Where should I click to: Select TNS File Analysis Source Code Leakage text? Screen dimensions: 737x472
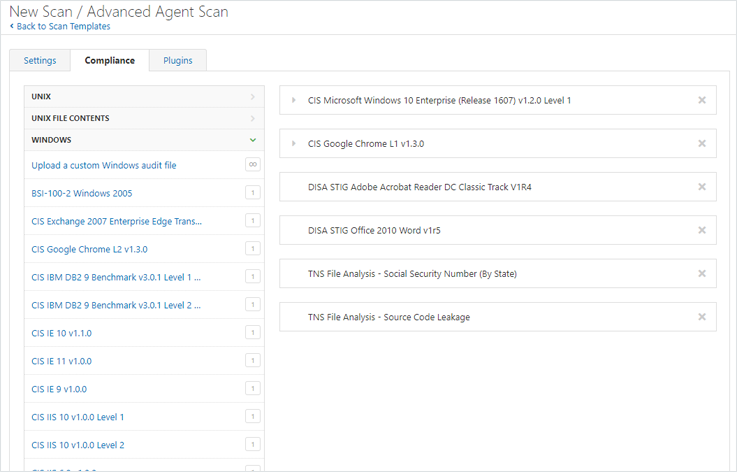click(389, 317)
